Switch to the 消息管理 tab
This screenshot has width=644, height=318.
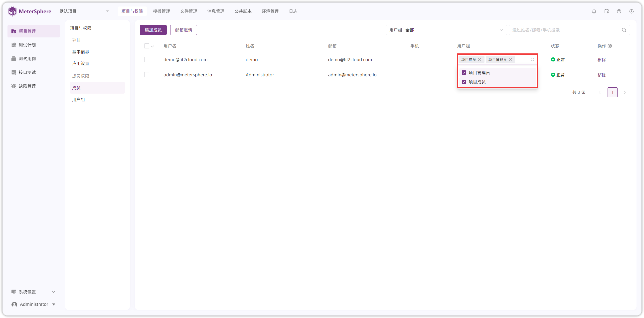point(216,11)
